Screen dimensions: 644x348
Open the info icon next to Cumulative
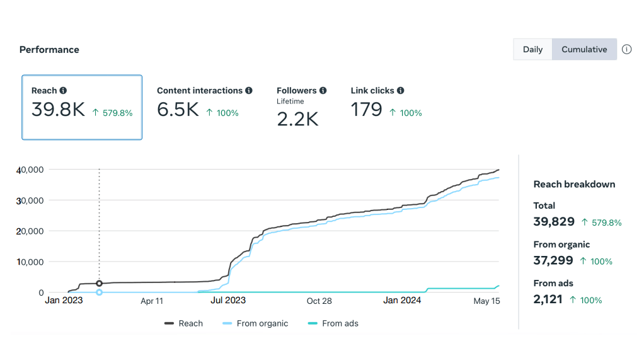coord(626,49)
